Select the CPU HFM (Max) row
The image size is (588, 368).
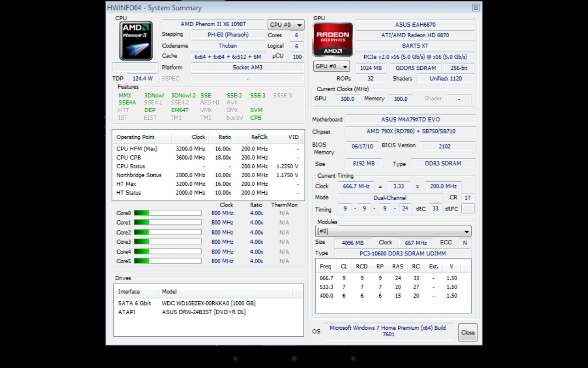(208, 149)
